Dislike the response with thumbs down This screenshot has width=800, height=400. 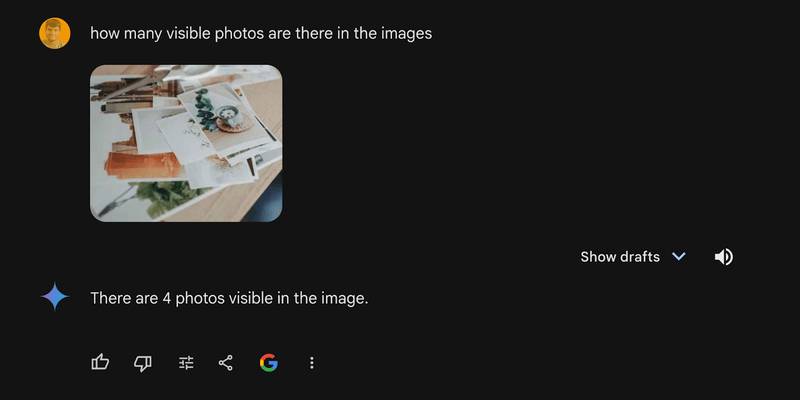143,363
